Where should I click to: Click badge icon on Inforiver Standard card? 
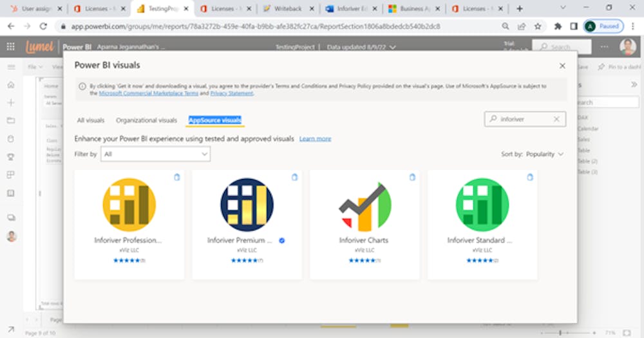click(x=530, y=177)
